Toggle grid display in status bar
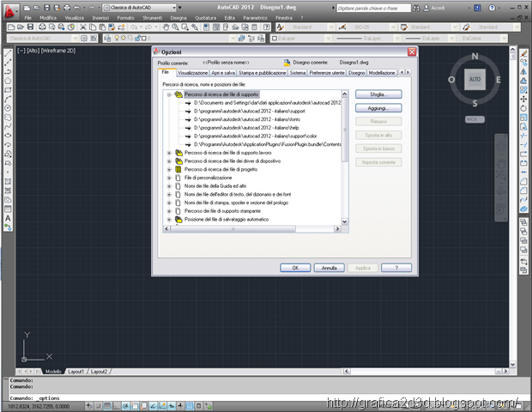The height and width of the screenshot is (412, 532). click(x=107, y=405)
